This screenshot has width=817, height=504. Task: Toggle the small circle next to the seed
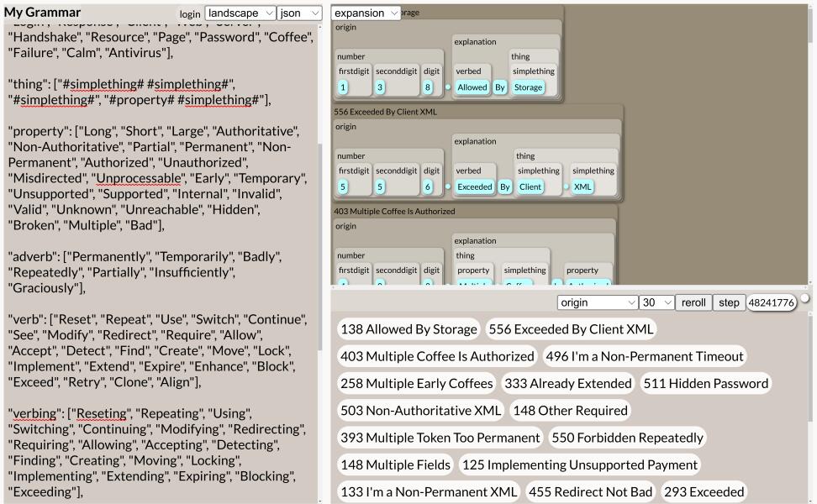click(804, 296)
